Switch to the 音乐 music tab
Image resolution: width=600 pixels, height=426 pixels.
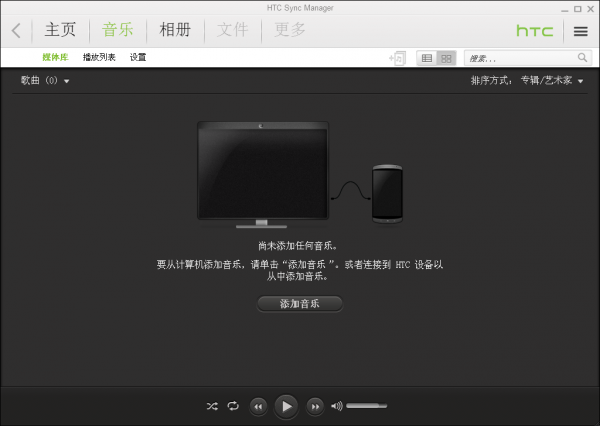tap(117, 30)
